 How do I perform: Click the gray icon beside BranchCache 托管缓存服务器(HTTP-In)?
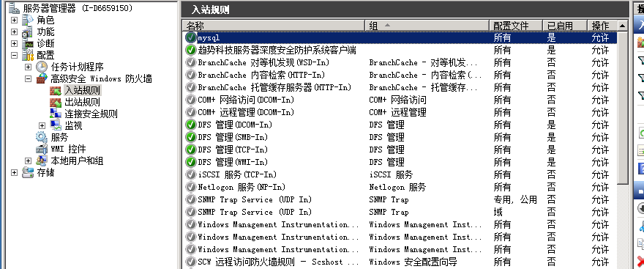point(190,87)
